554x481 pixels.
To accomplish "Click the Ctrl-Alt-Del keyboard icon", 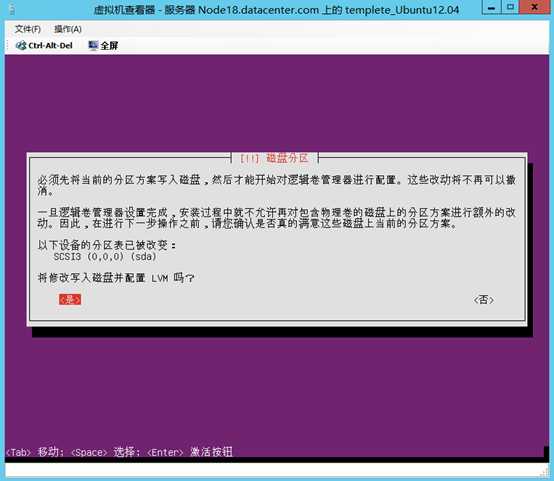I will pyautogui.click(x=21, y=46).
